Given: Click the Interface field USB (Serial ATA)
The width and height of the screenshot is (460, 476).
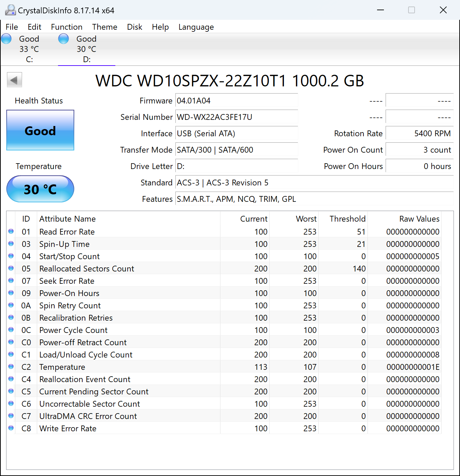Looking at the screenshot, I should click(x=236, y=134).
